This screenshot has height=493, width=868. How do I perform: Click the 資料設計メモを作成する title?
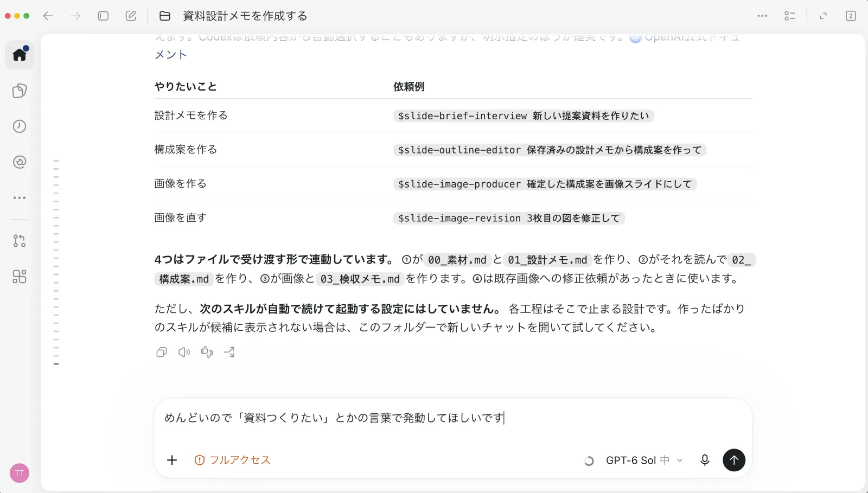coord(245,16)
